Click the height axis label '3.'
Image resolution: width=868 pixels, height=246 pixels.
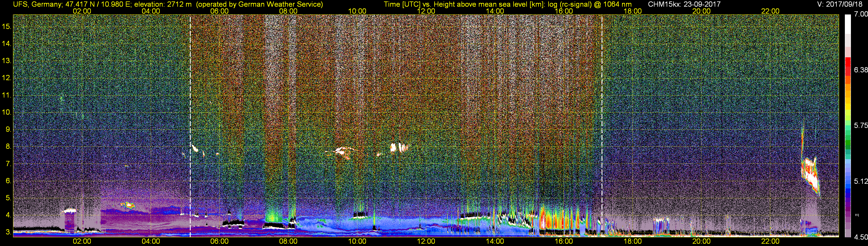click(x=8, y=232)
